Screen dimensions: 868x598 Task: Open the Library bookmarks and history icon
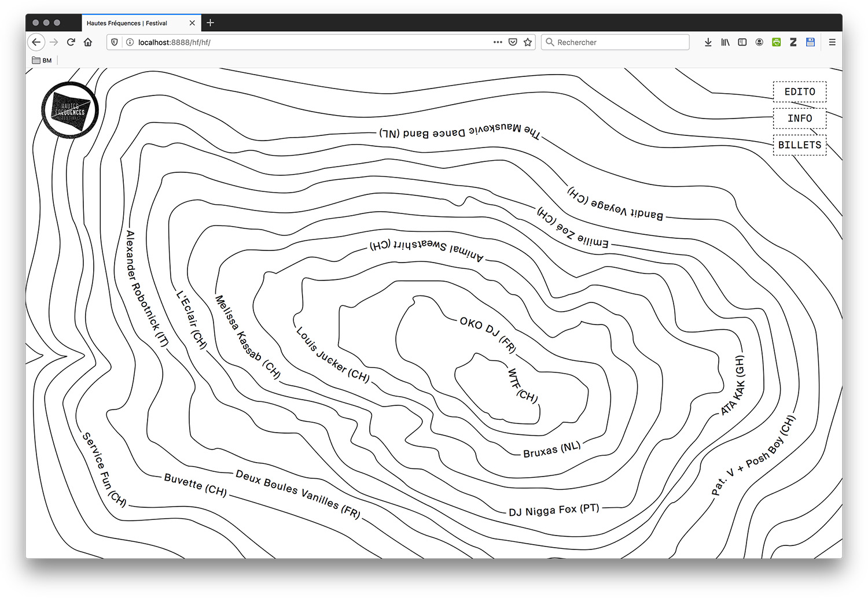tap(725, 42)
